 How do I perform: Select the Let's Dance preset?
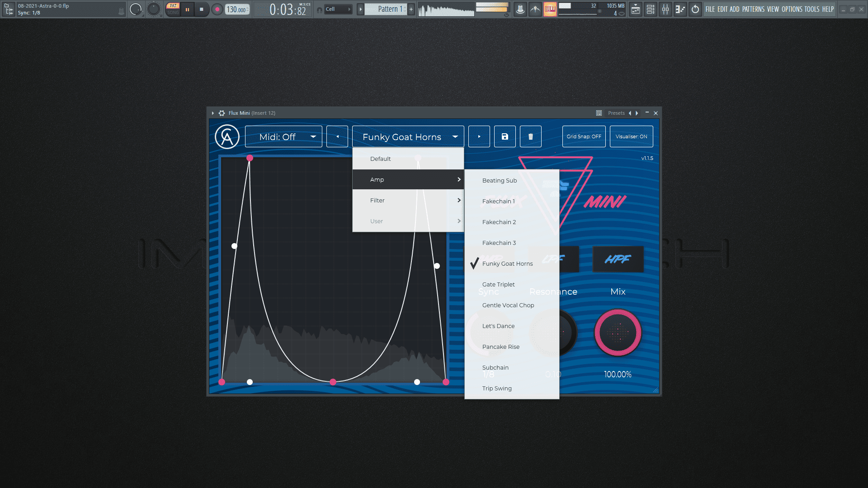point(512,326)
